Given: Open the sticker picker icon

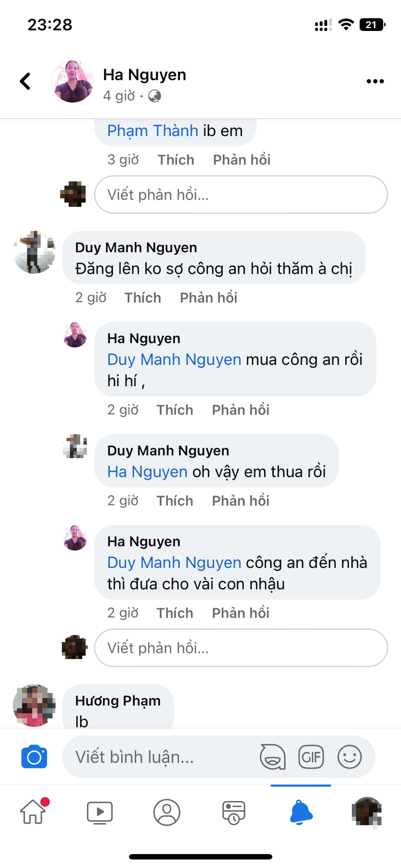Looking at the screenshot, I should (x=273, y=757).
